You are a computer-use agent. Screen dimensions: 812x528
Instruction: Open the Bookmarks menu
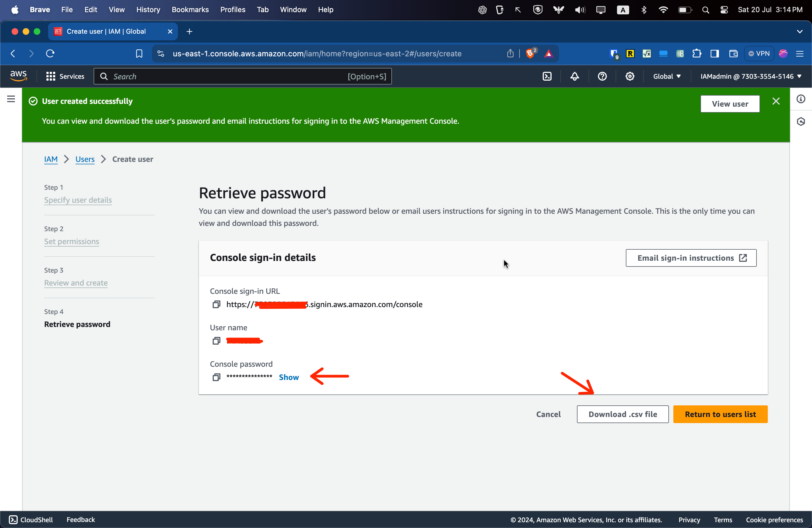pyautogui.click(x=190, y=10)
